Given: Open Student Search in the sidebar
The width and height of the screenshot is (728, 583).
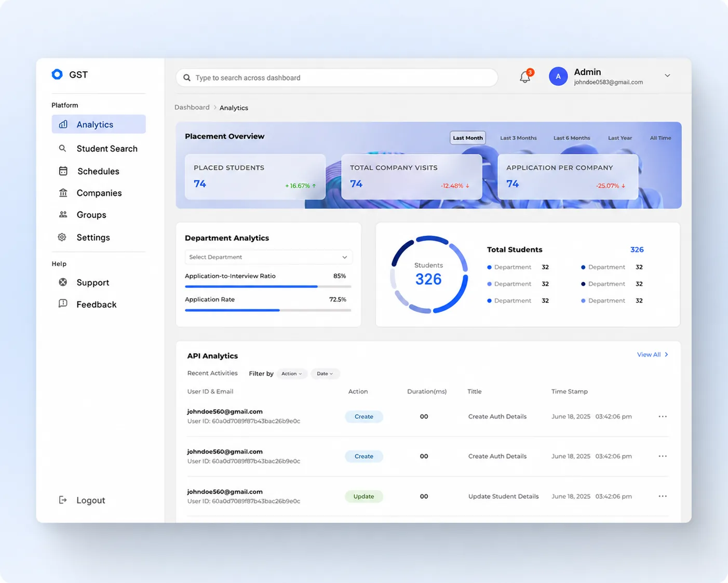Looking at the screenshot, I should click(99, 149).
